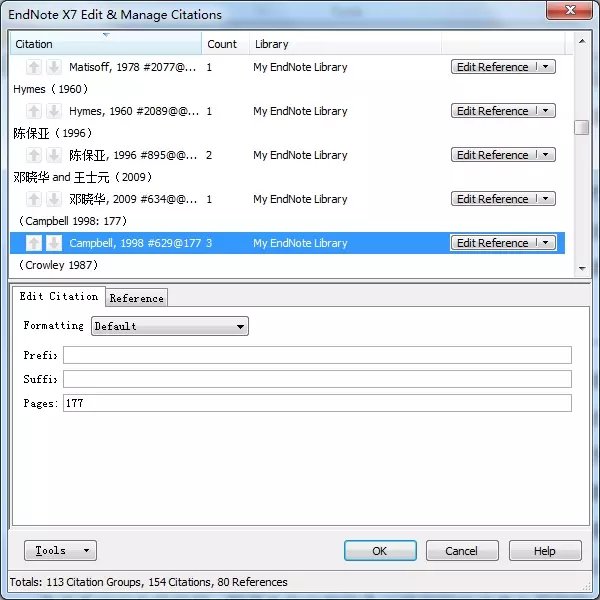Move the 陈保亚 1996 citation up
Screen dimensions: 600x600
pyautogui.click(x=34, y=155)
